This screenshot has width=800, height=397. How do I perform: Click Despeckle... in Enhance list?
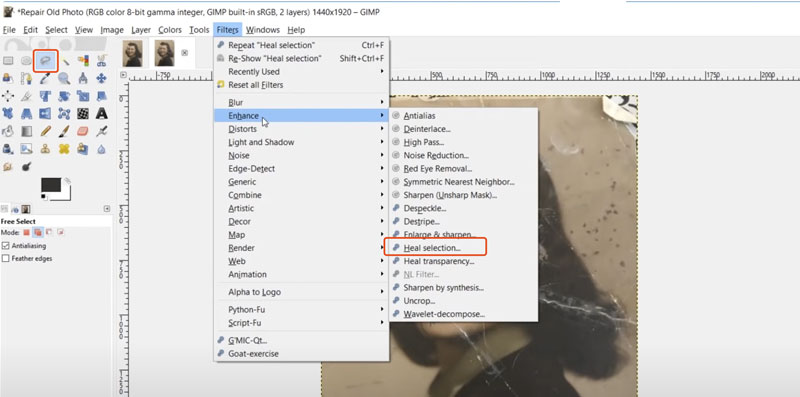click(463, 209)
